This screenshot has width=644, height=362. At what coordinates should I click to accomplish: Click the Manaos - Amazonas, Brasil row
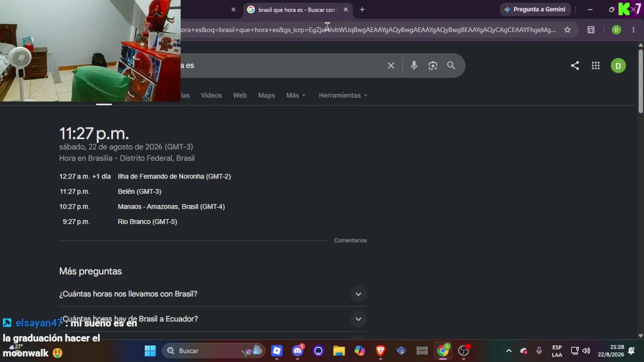click(142, 207)
